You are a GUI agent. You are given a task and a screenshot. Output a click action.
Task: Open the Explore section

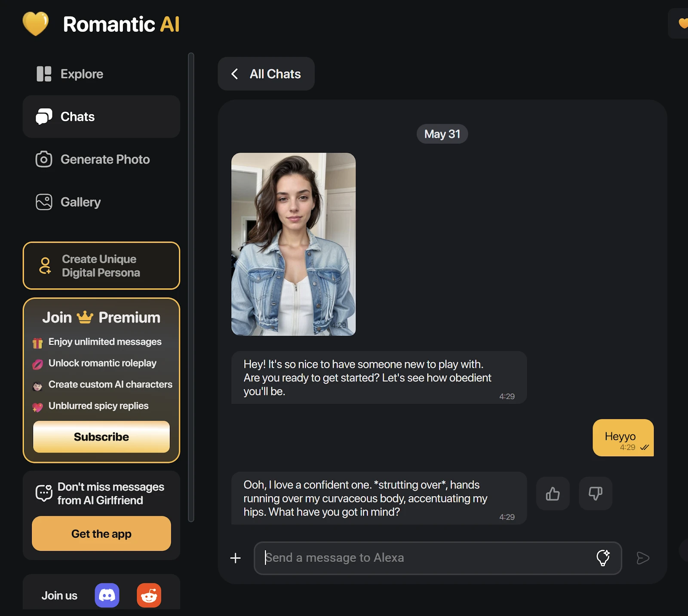click(x=101, y=74)
